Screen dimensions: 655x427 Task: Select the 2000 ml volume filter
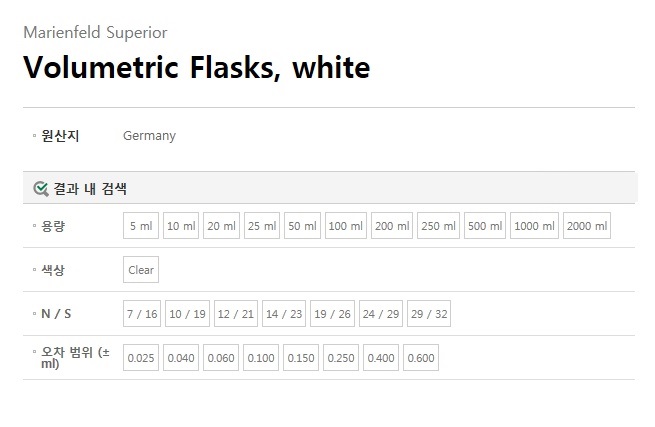click(x=587, y=226)
